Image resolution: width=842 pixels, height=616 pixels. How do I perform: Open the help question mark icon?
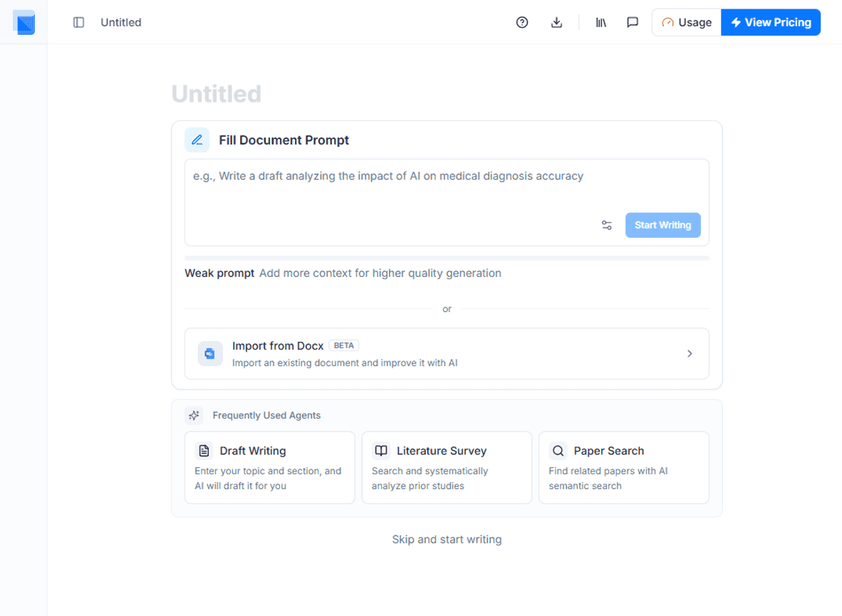tap(522, 23)
